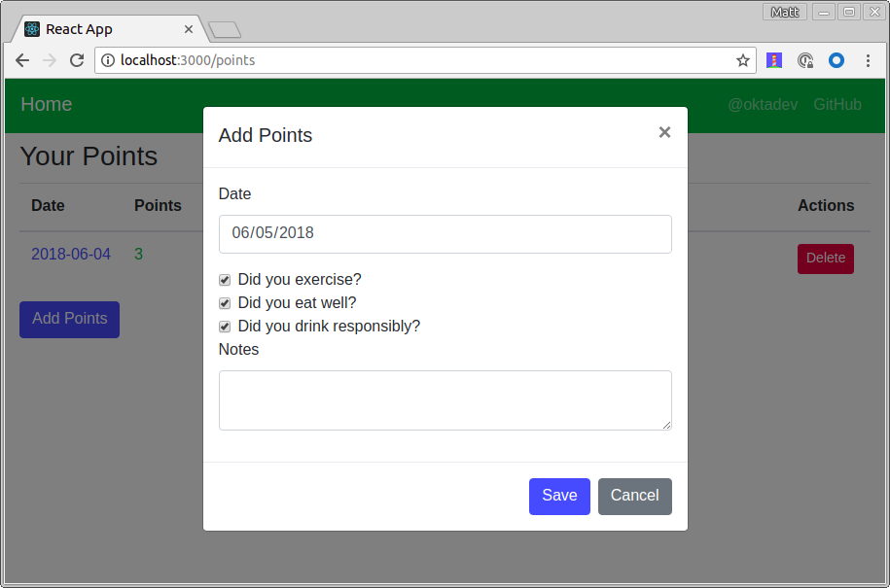Viewport: 890px width, 588px height.
Task: Open Chrome three-dot menu
Action: (867, 60)
